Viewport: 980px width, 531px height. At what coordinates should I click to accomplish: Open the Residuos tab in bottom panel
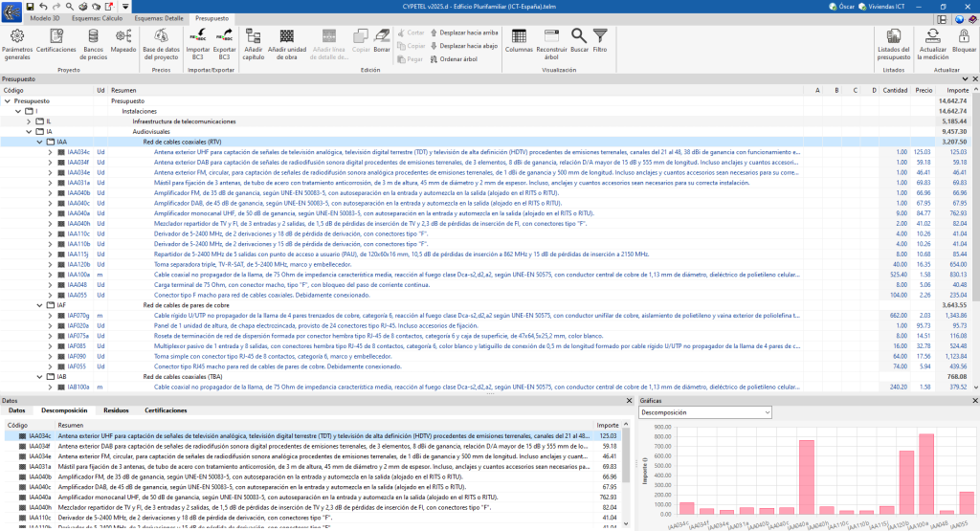click(x=116, y=410)
